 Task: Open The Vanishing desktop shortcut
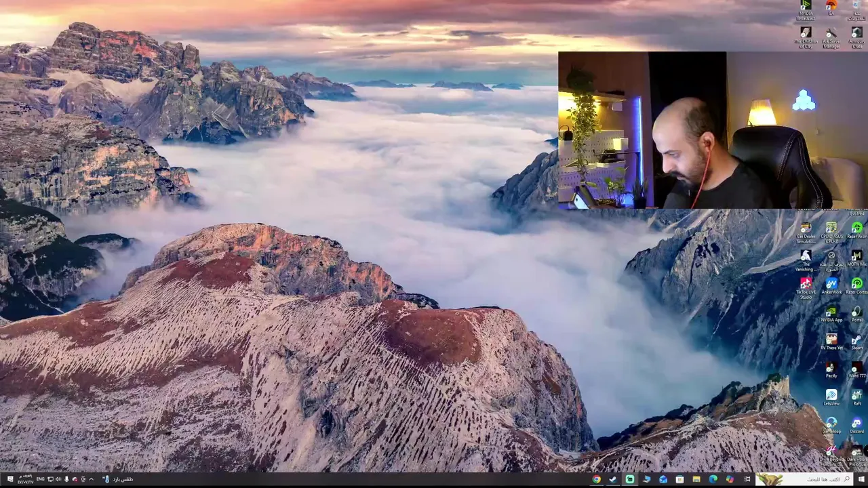point(806,260)
